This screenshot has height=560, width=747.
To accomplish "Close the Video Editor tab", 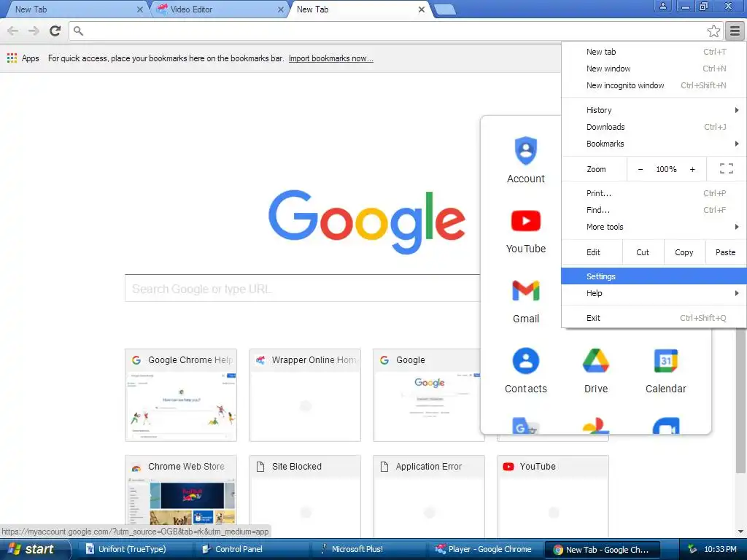I will [281, 9].
